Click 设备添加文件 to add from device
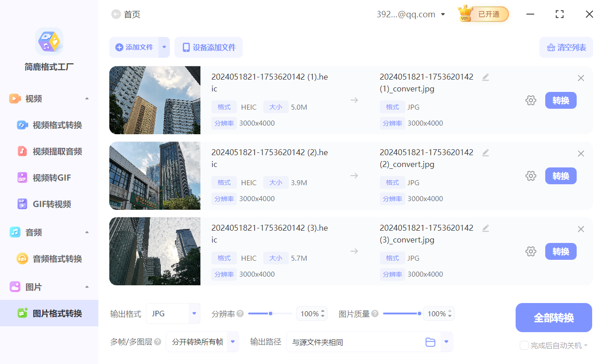 click(x=208, y=47)
